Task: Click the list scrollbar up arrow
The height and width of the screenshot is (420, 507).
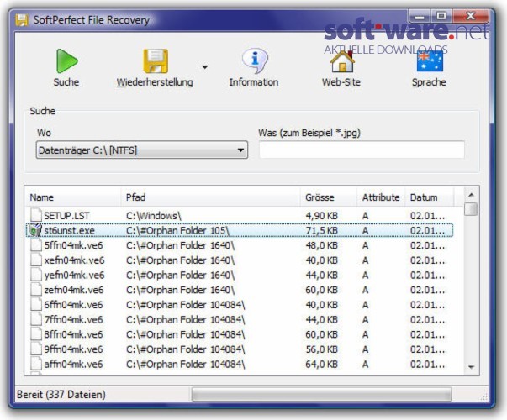Action: click(471, 195)
